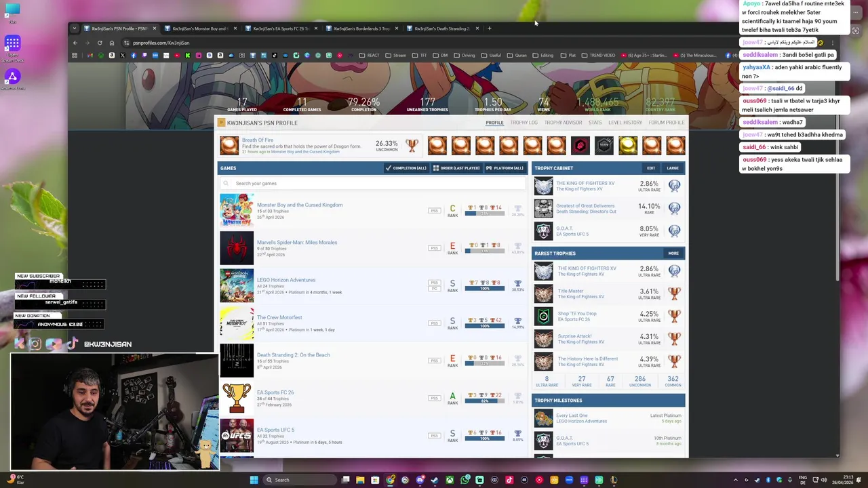Reload the page with browser refresh icon
The image size is (868, 488).
[x=100, y=43]
